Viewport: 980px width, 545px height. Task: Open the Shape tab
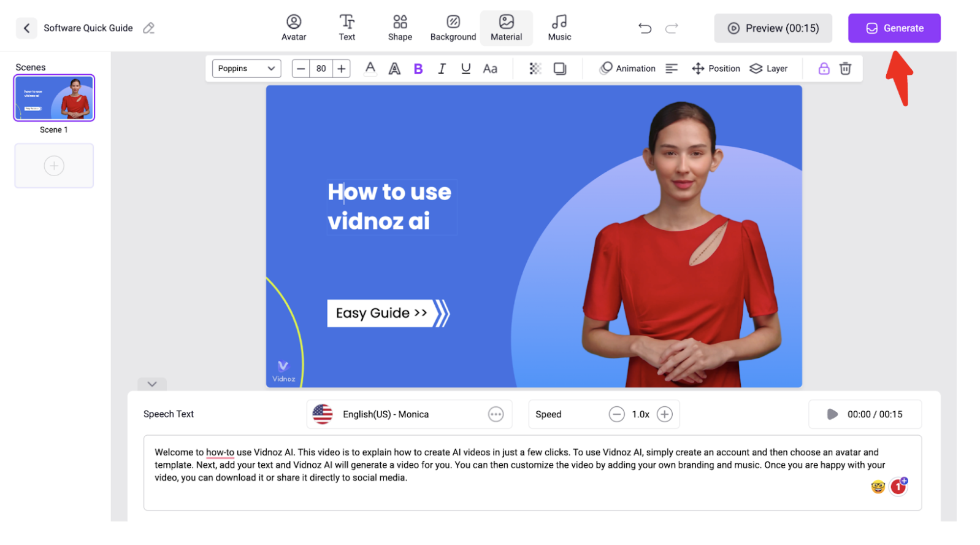(400, 28)
